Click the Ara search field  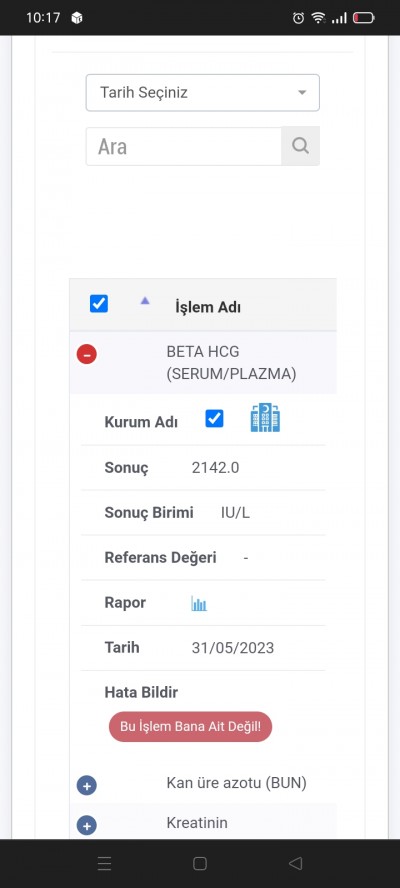184,146
